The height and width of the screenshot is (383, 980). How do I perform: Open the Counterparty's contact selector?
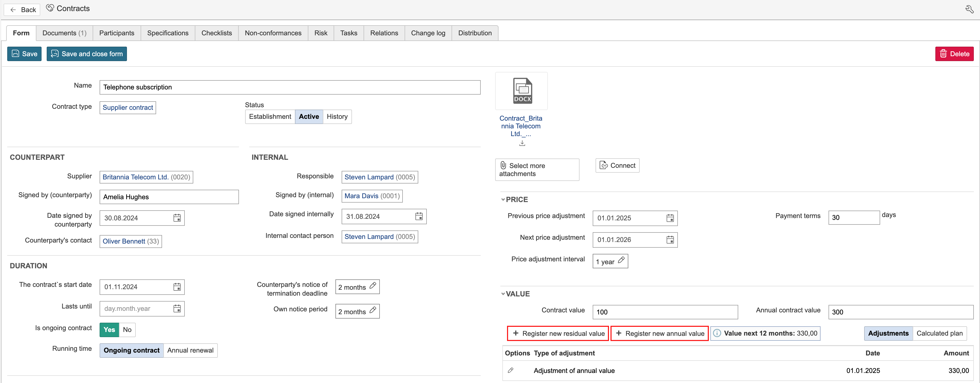pyautogui.click(x=131, y=241)
